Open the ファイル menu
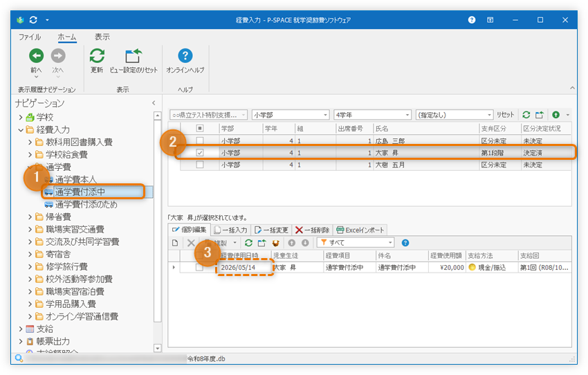The width and height of the screenshot is (588, 375). [x=30, y=37]
